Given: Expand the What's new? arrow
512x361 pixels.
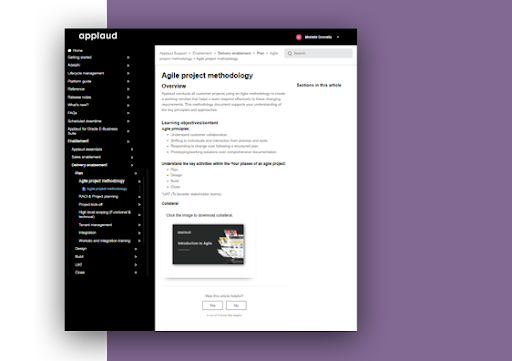Looking at the screenshot, I should [128, 105].
